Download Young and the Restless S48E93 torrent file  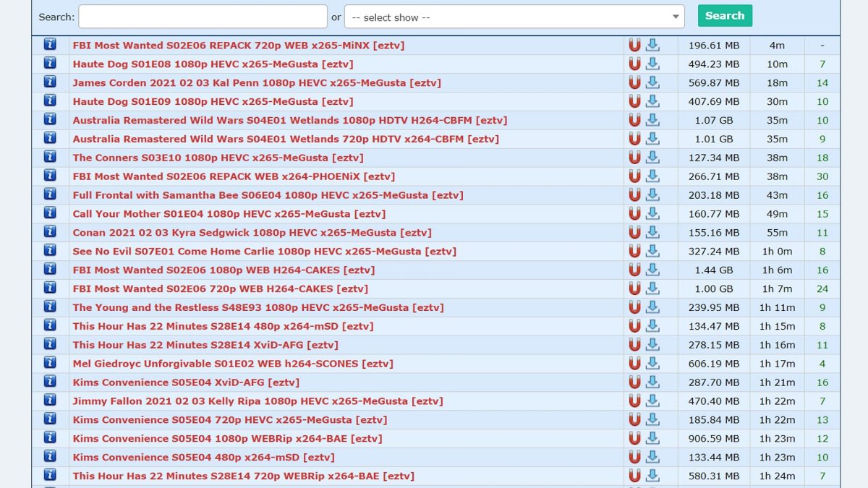click(x=652, y=307)
